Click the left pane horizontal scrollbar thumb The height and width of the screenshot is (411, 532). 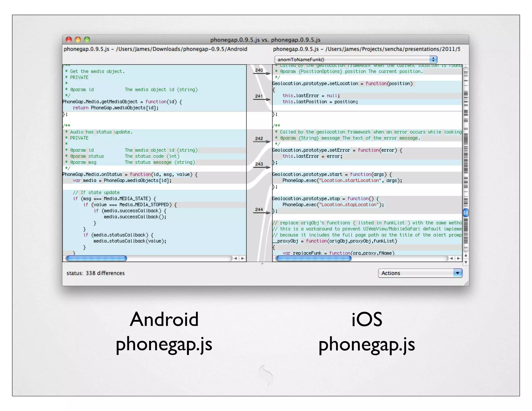(96, 258)
